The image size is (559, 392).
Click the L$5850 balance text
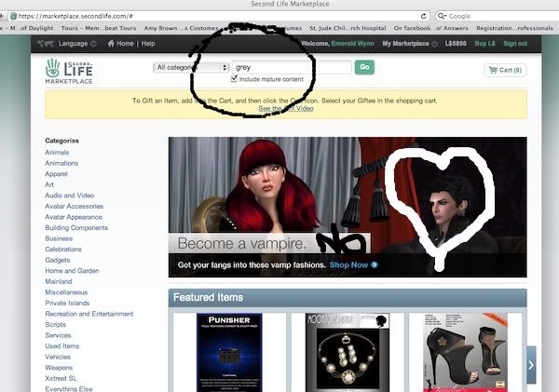coord(456,44)
